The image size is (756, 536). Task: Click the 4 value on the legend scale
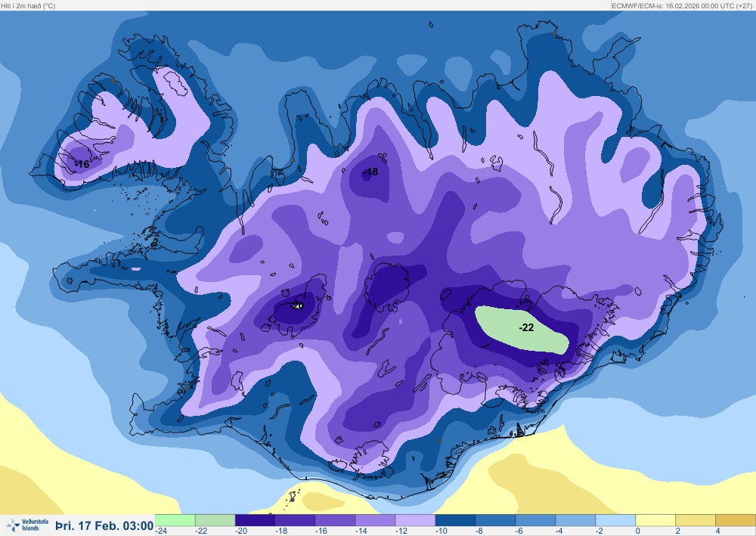[718, 531]
